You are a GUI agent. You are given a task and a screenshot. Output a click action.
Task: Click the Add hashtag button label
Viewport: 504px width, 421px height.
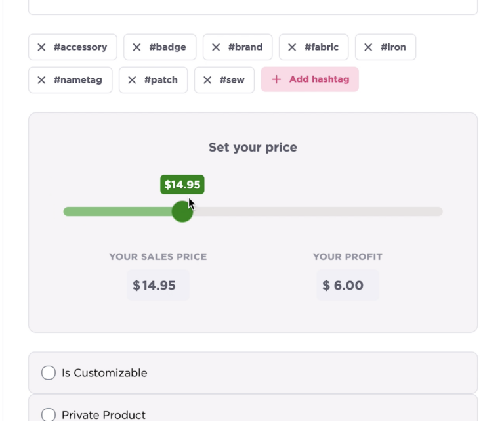click(x=319, y=79)
